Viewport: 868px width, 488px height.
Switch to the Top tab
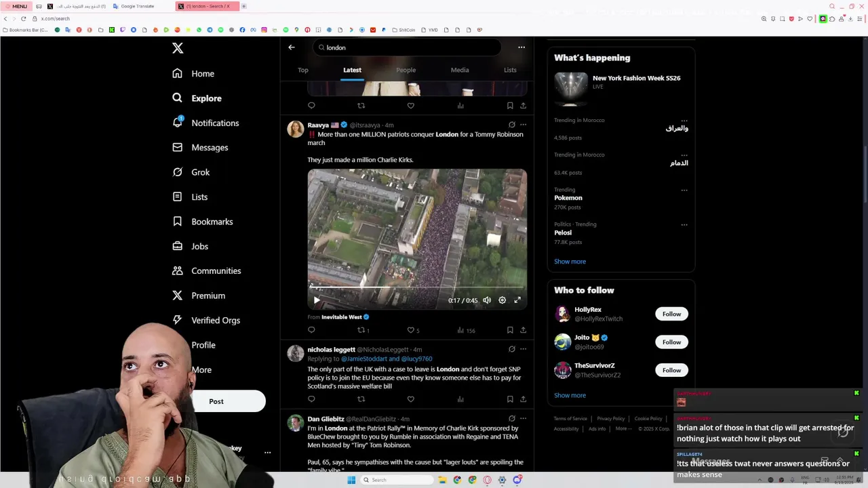click(303, 70)
